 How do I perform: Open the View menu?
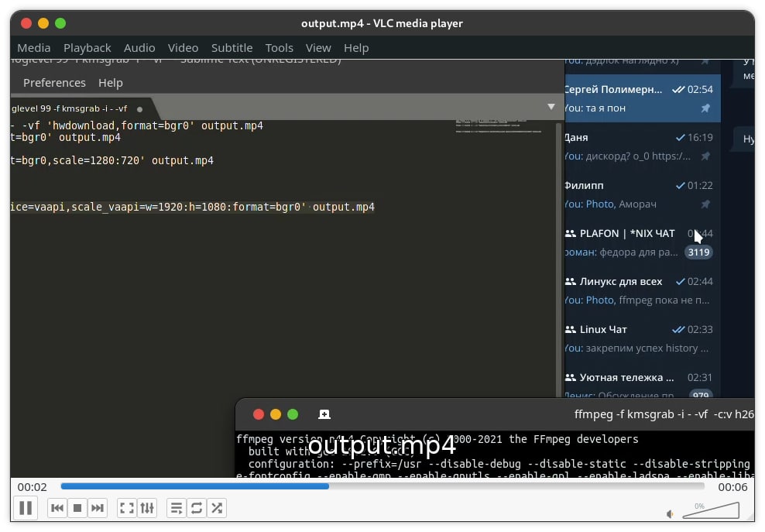pos(317,47)
